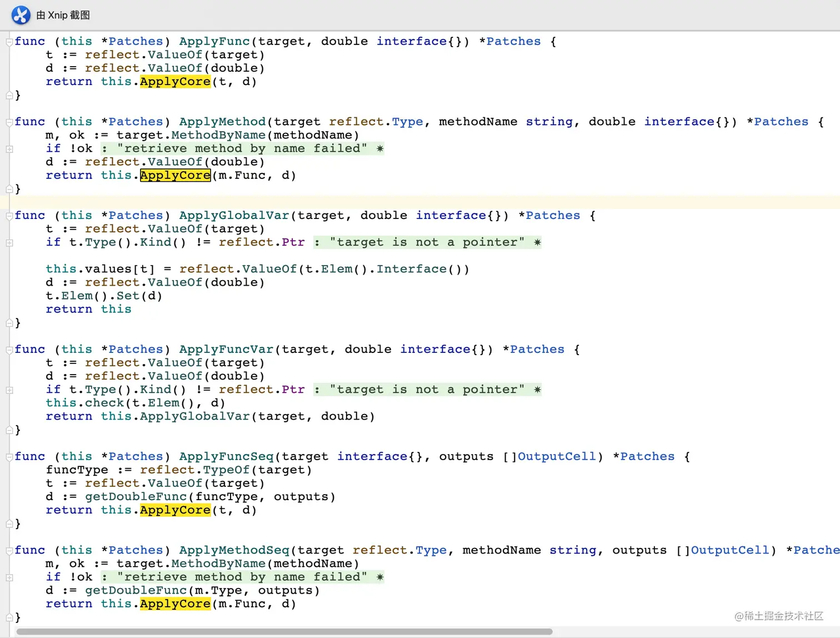Click the highlighted ApplyCore call inside ApplyFunc
Viewport: 840px width, 638px height.
(175, 82)
